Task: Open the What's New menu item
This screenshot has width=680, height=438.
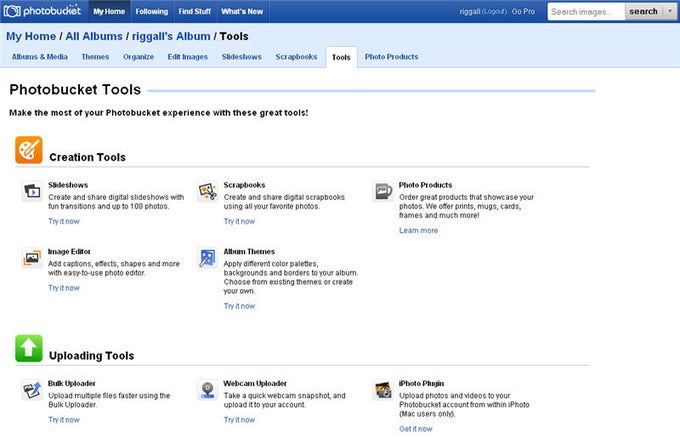Action: (242, 11)
